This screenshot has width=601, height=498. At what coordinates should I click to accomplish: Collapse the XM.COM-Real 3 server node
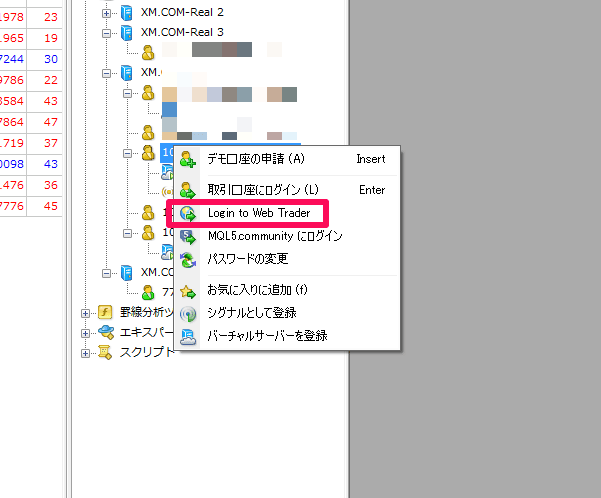tap(106, 33)
